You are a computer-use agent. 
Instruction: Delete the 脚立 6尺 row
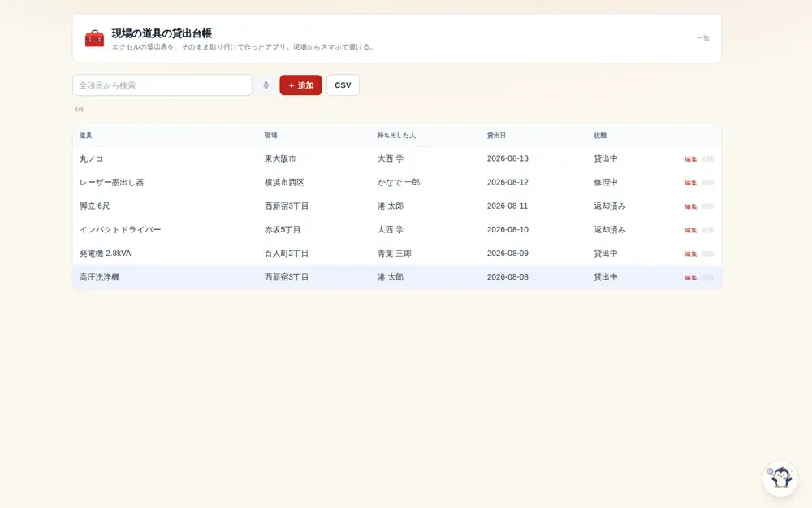pyautogui.click(x=707, y=206)
